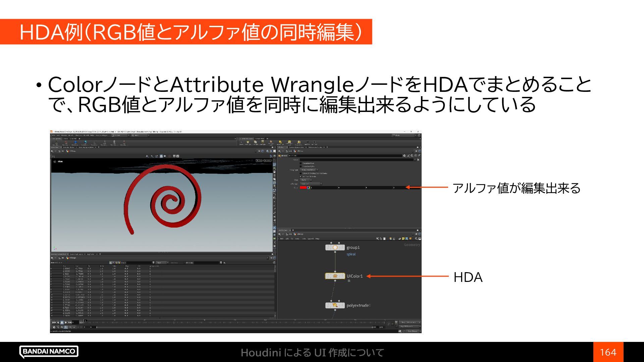Click the red color swatch
The image size is (644, 362).
303,188
